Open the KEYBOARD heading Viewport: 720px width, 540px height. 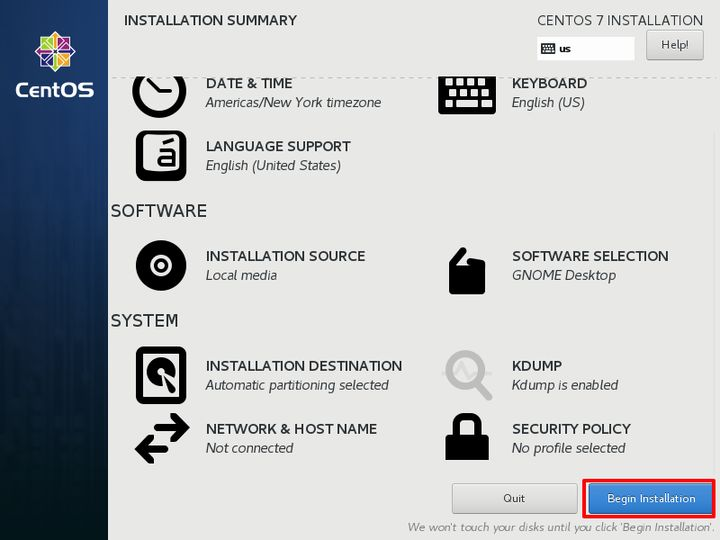coord(549,84)
